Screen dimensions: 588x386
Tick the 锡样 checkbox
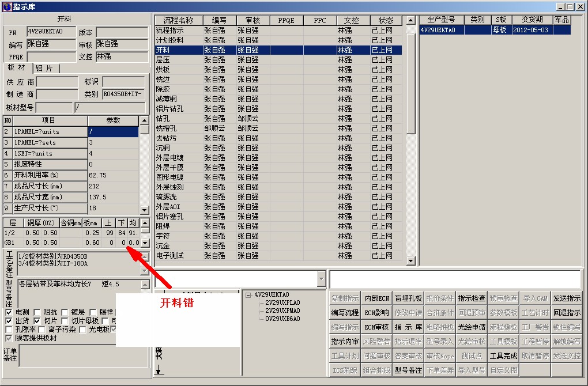(93, 312)
